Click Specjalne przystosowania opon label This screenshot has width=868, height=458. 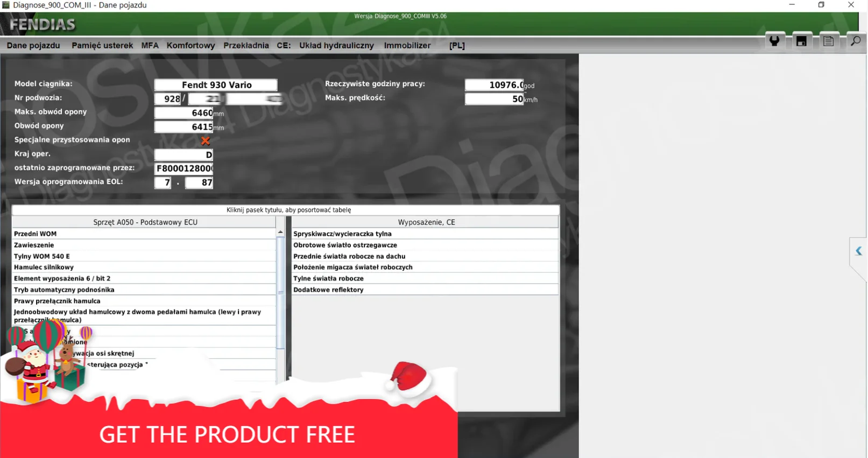(72, 140)
